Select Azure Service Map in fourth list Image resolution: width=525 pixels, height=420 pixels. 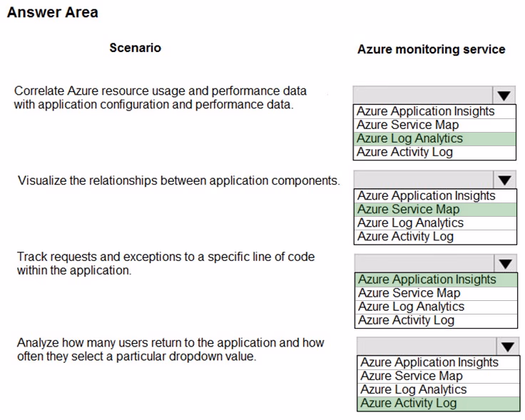tap(439, 377)
